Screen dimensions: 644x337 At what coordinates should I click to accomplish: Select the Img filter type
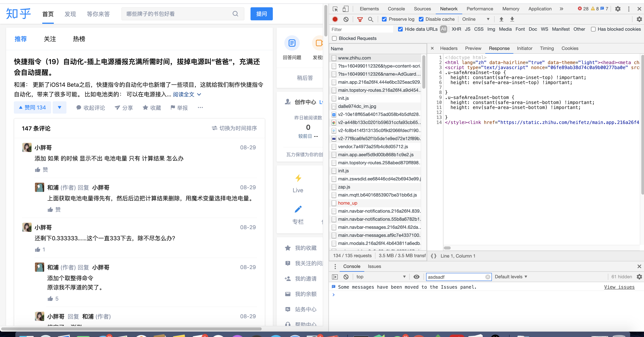click(491, 29)
